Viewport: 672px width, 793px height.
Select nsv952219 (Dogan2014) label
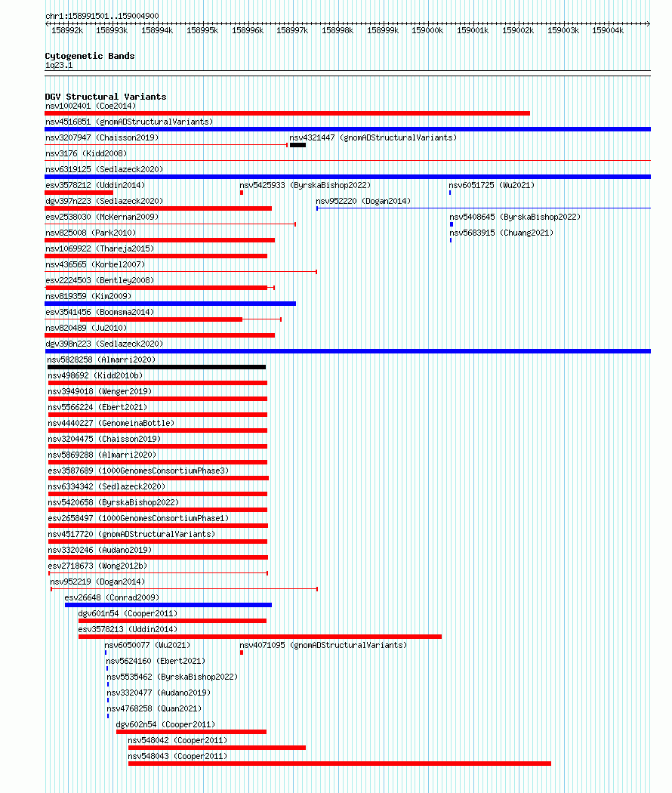pyautogui.click(x=97, y=582)
